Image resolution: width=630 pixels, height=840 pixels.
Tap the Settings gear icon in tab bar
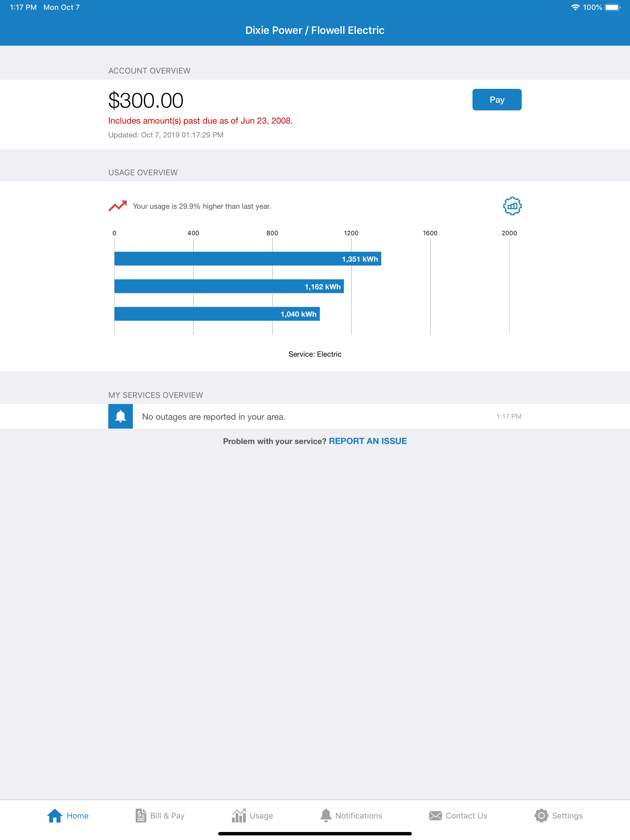pyautogui.click(x=541, y=815)
